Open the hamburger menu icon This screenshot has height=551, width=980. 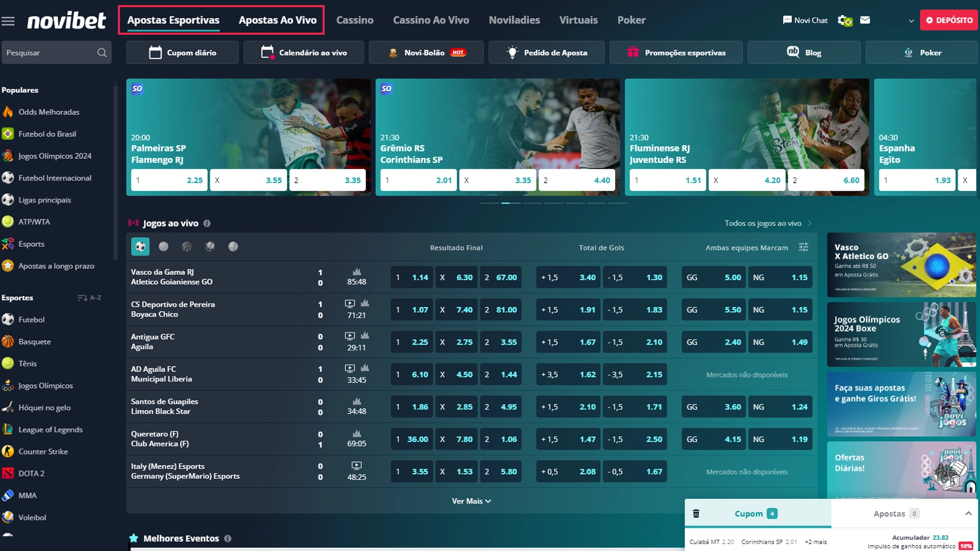tap(8, 21)
